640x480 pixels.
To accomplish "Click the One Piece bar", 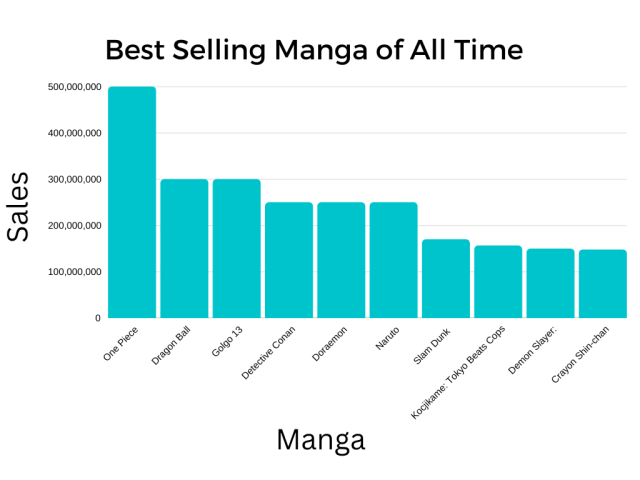I will tap(132, 202).
